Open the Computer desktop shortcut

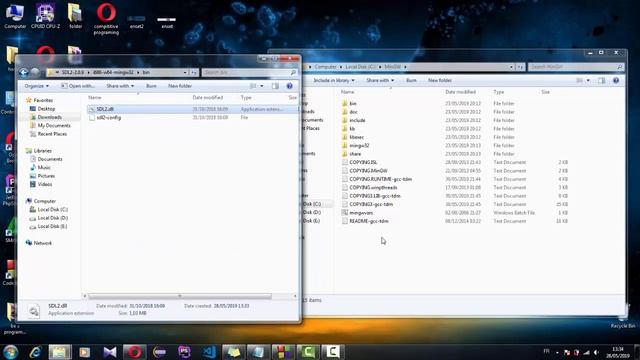point(15,16)
